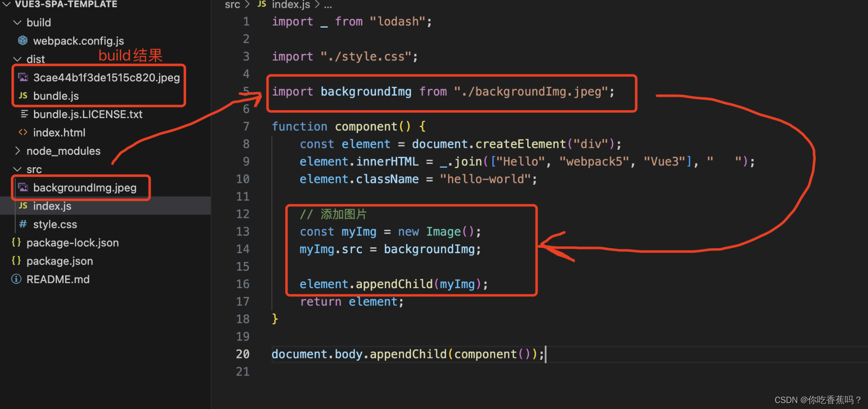The image size is (868, 409).
Task: Open webpack.config.js in the explorer
Action: pyautogui.click(x=79, y=41)
